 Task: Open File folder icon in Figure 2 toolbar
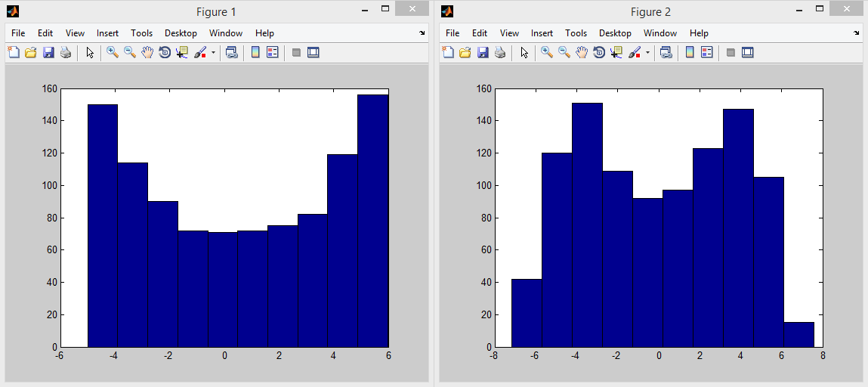tap(465, 53)
